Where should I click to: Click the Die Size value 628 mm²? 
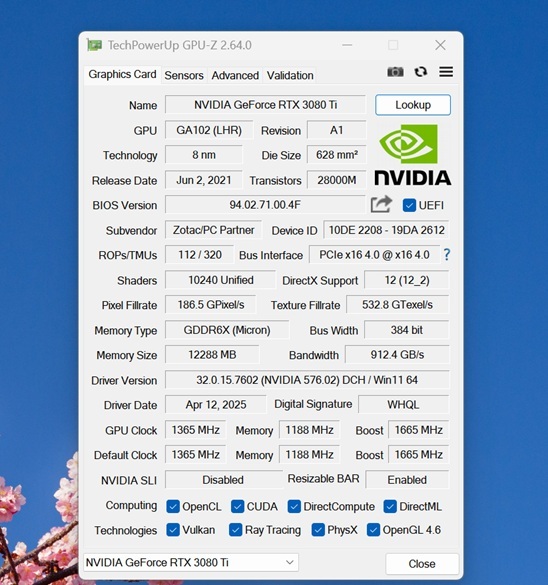336,155
